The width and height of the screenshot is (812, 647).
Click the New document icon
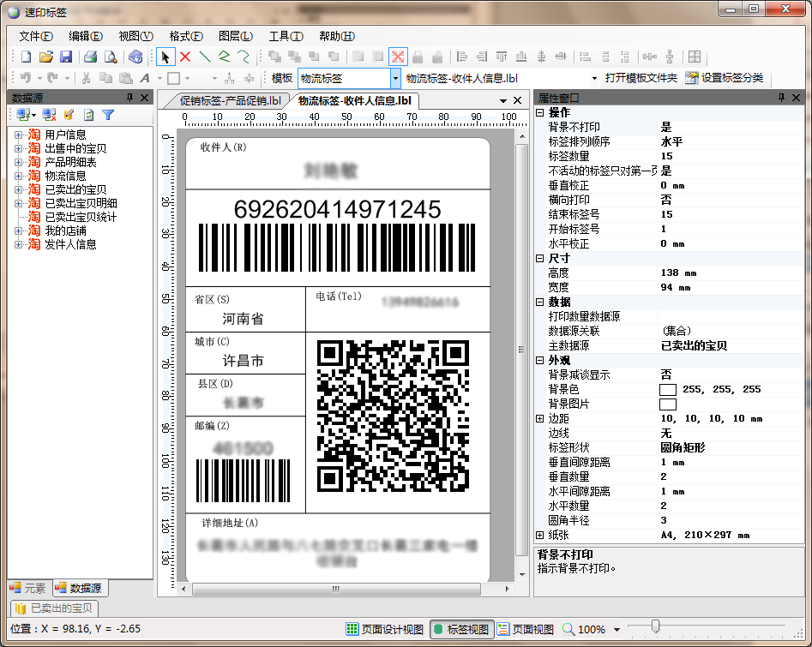coord(26,57)
